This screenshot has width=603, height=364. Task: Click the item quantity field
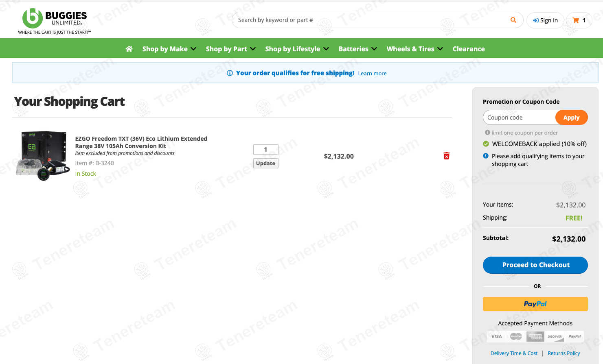[x=266, y=150]
